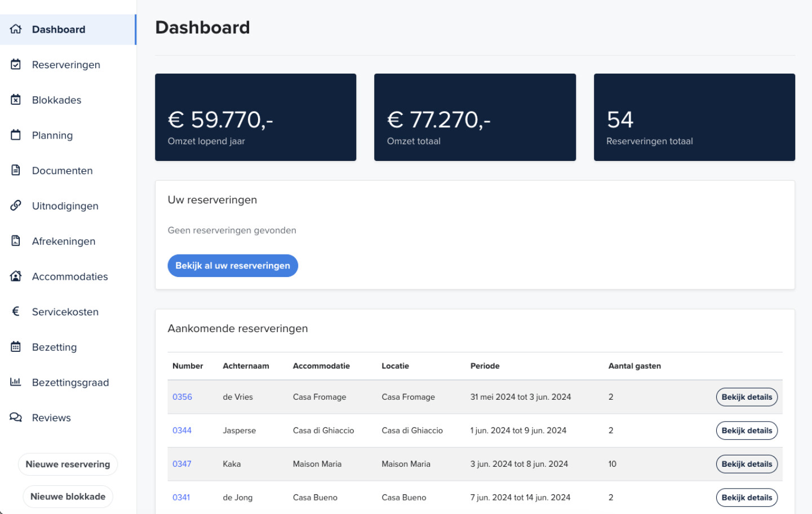Open reservation number 0347 link
The image size is (812, 514).
181,464
